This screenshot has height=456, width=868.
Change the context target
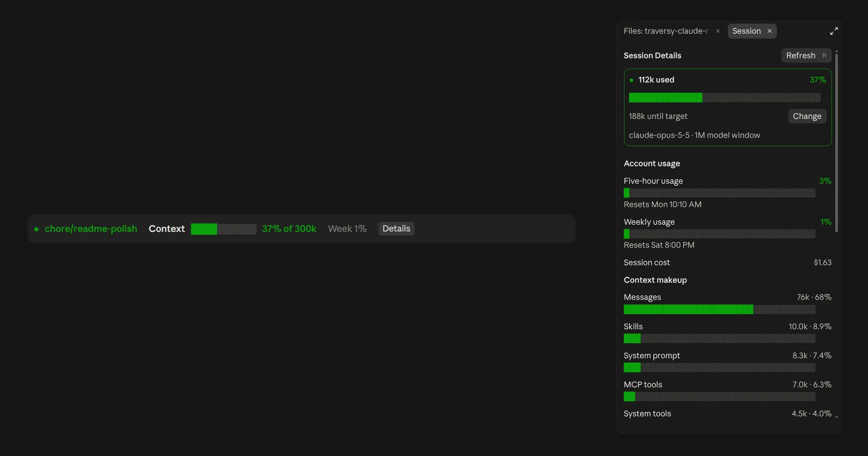tap(807, 116)
